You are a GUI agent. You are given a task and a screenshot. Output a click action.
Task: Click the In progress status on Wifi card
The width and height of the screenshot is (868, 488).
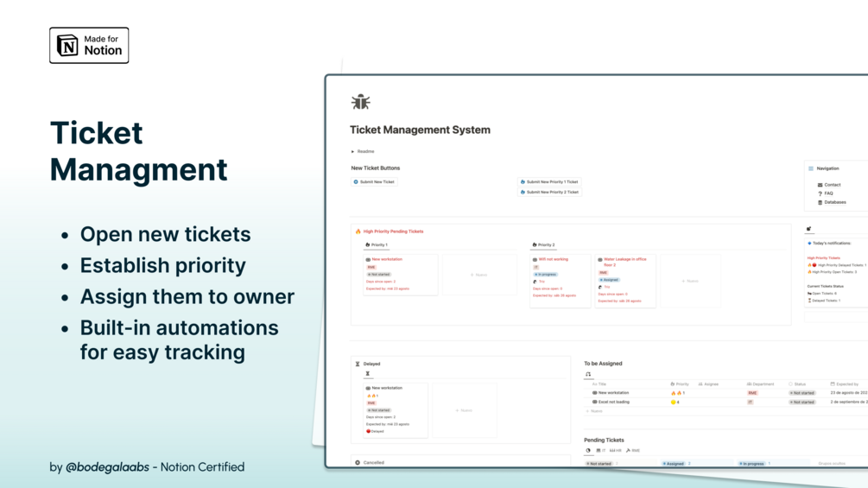[545, 275]
